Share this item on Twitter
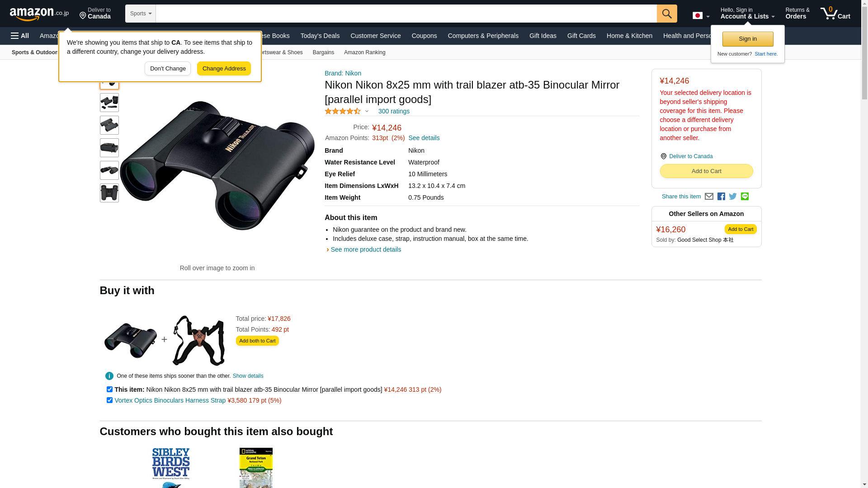868x488 pixels. (x=733, y=197)
